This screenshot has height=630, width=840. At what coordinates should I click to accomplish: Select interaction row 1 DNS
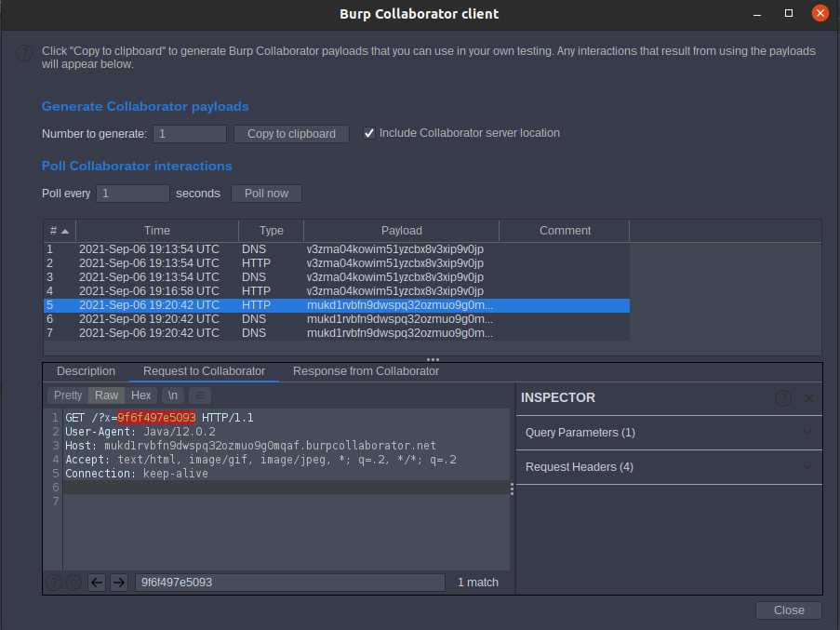tap(337, 249)
